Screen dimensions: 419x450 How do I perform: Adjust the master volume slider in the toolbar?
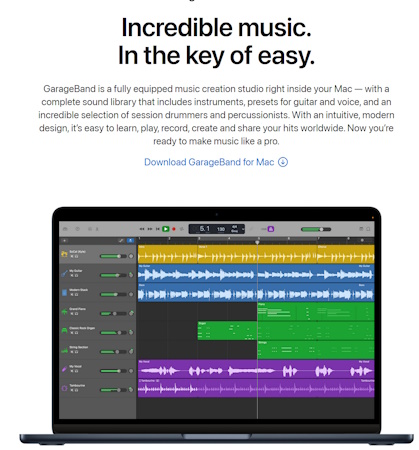316,229
